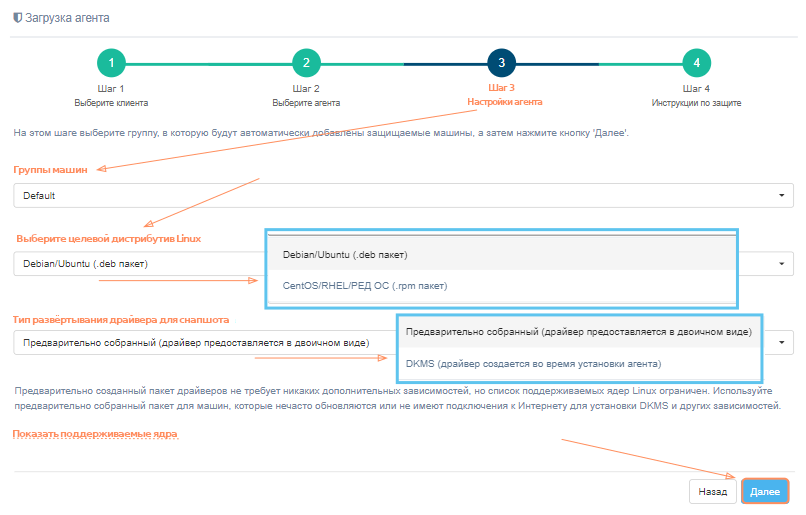Screen dimensions: 806x515
Task: Click the Загрузка агента header title
Action: (68, 18)
